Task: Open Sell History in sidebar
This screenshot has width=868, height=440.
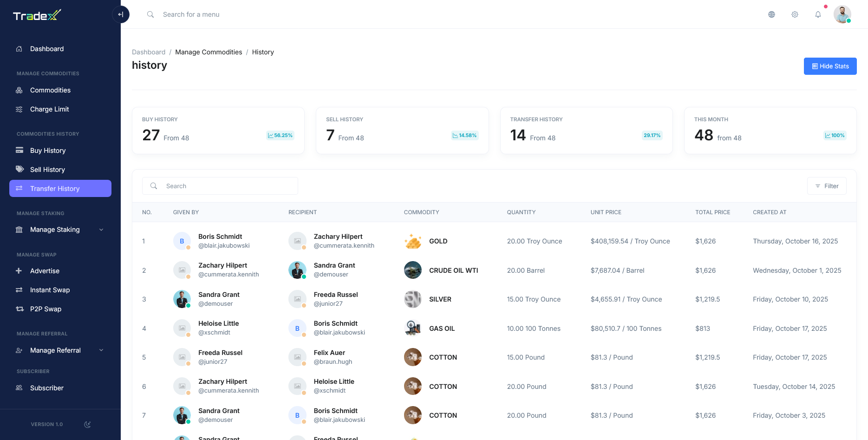Action: click(47, 170)
